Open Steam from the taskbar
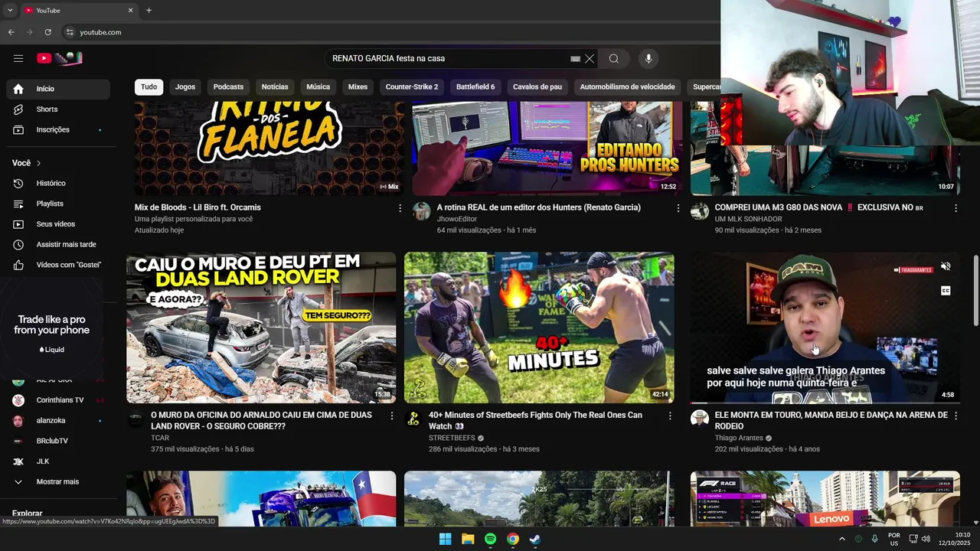The image size is (980, 551). [535, 539]
